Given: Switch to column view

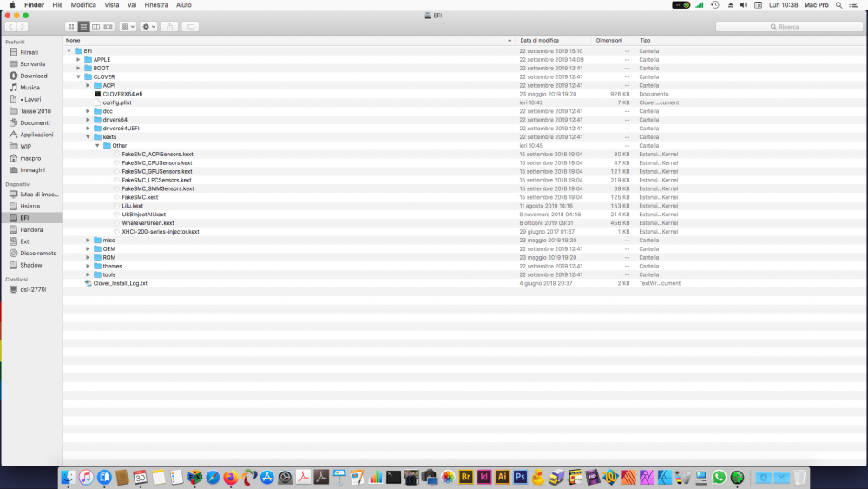Looking at the screenshot, I should [95, 27].
